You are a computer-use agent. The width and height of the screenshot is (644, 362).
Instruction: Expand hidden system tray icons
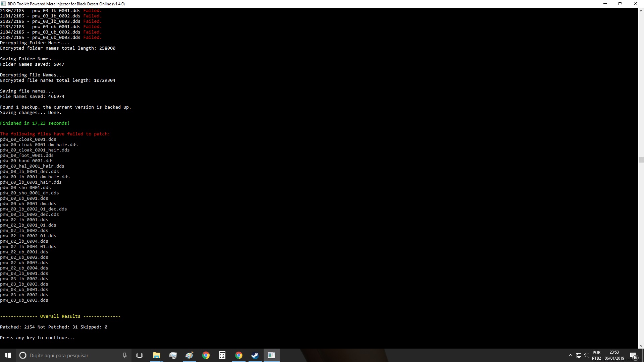tap(570, 355)
